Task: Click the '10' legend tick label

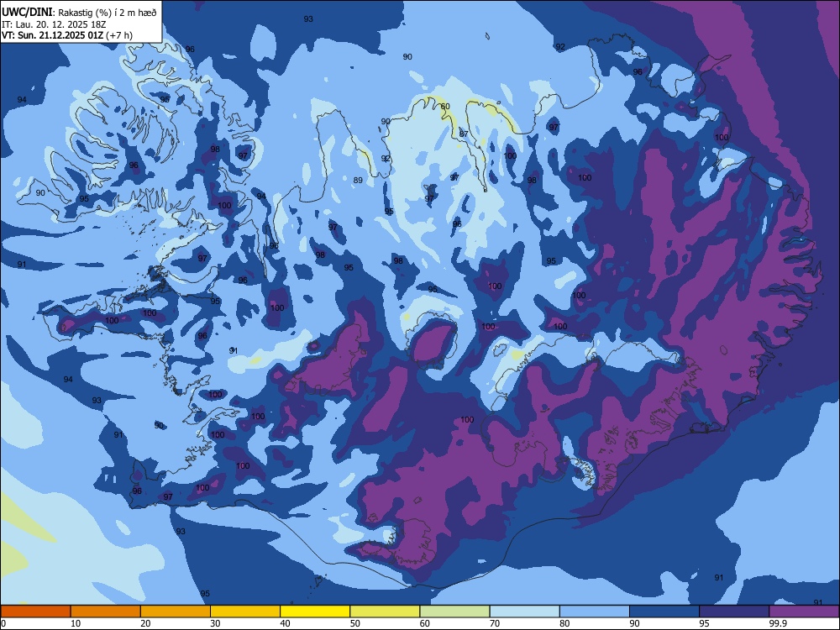Action: tap(76, 623)
